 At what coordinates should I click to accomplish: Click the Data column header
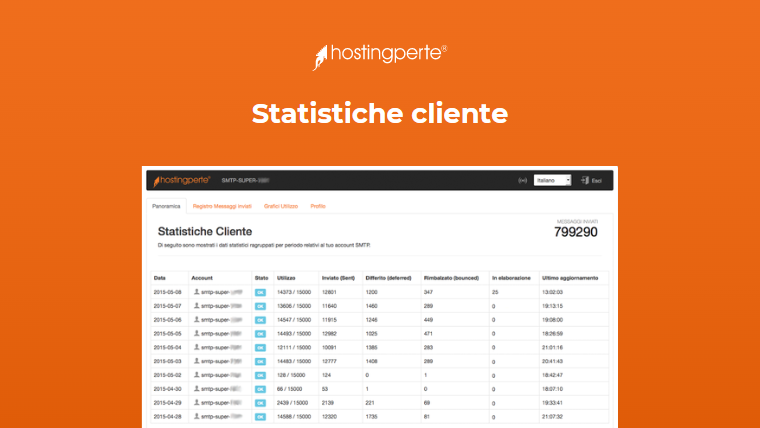[161, 277]
